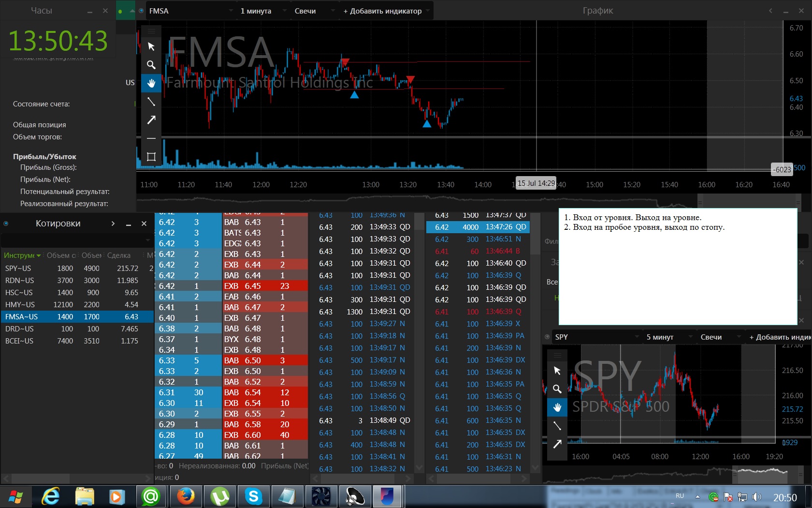812x508 pixels.
Task: Open Internet Explorer from the taskbar
Action: pos(51,496)
